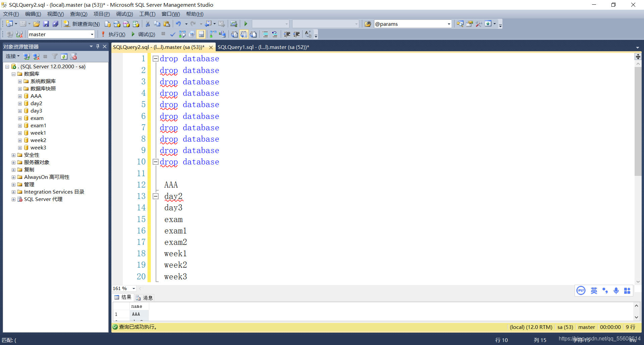Open the active documents list arrow

click(x=638, y=47)
